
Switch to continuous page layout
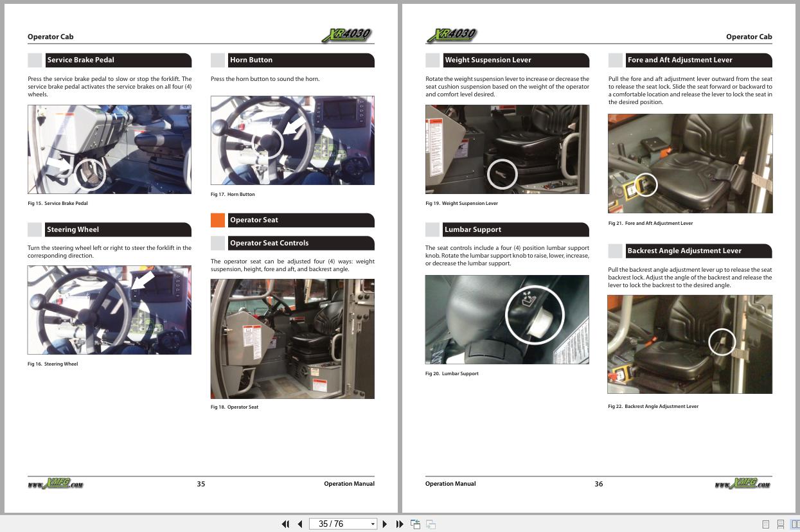781,524
